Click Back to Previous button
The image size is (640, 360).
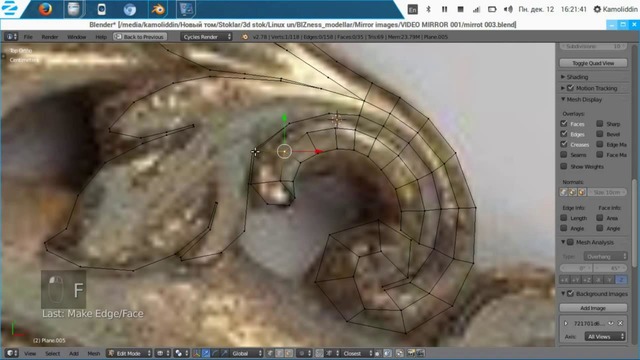pyautogui.click(x=140, y=37)
